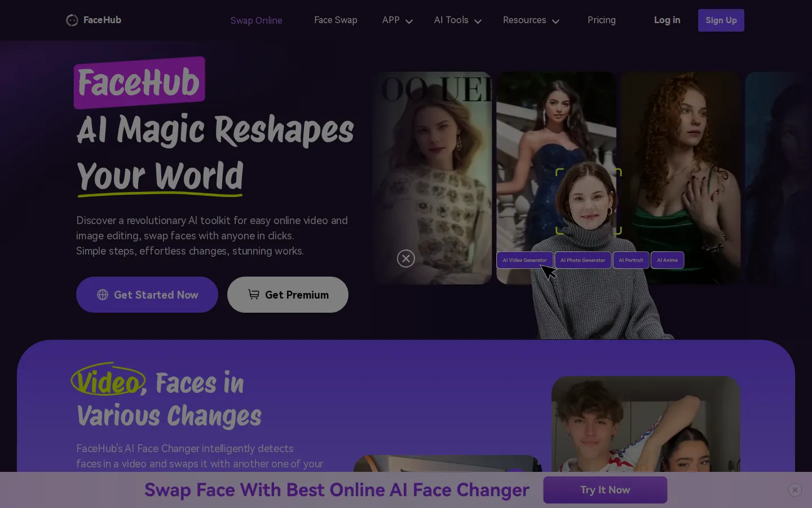Select the AI Video Generator tag
812x508 pixels.
coord(524,260)
